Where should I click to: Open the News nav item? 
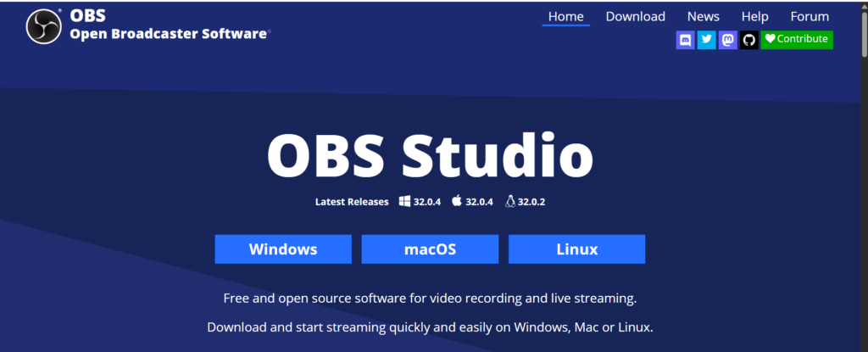pyautogui.click(x=703, y=16)
